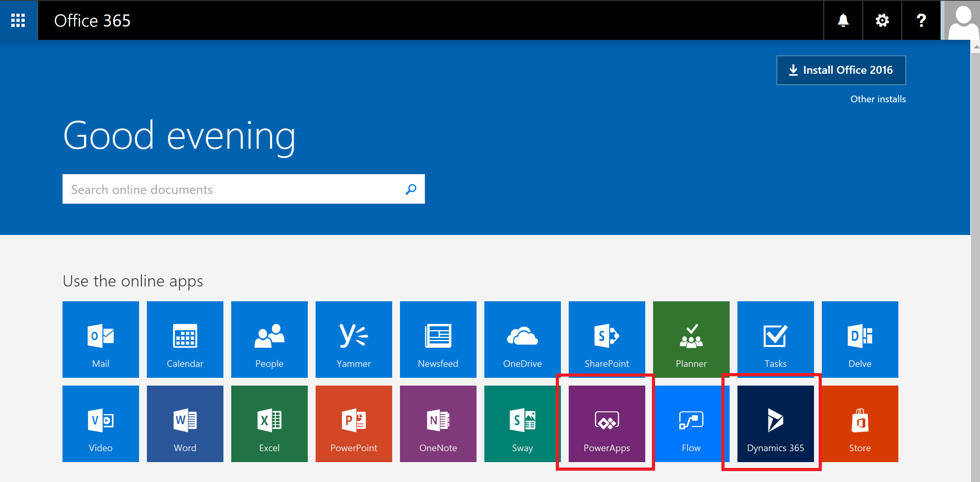Image resolution: width=980 pixels, height=482 pixels.
Task: Follow the Other installs link
Action: [x=878, y=99]
